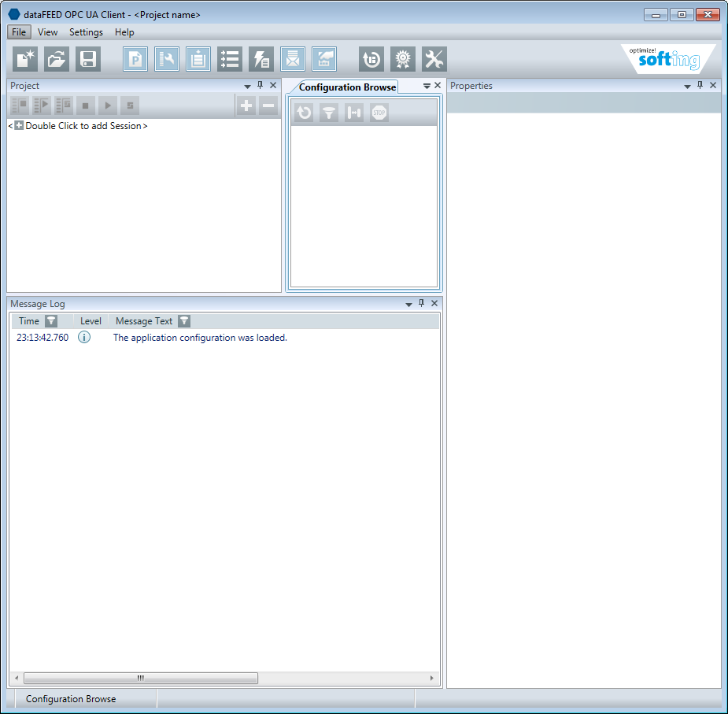The height and width of the screenshot is (714, 728).
Task: Click the Level column header
Action: tap(91, 321)
